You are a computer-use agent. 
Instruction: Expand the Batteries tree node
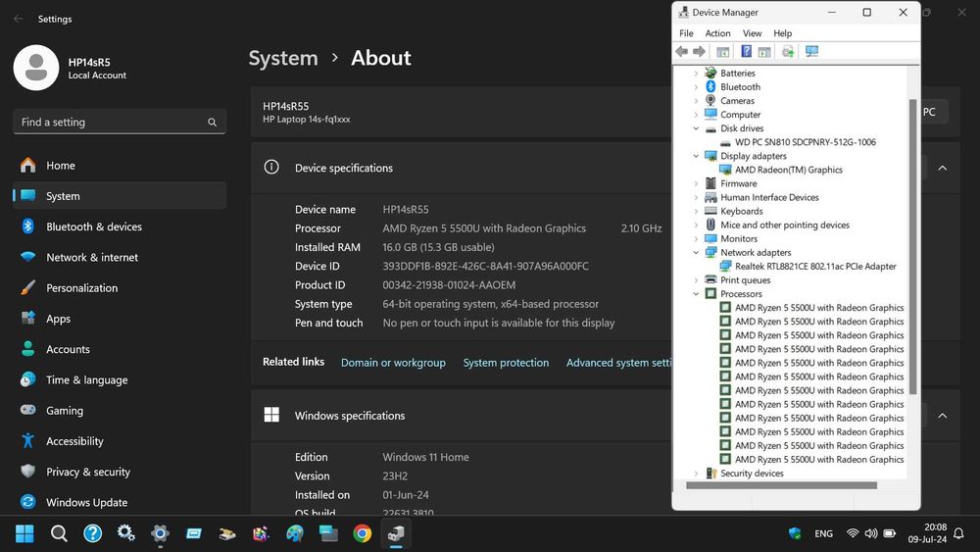696,74
